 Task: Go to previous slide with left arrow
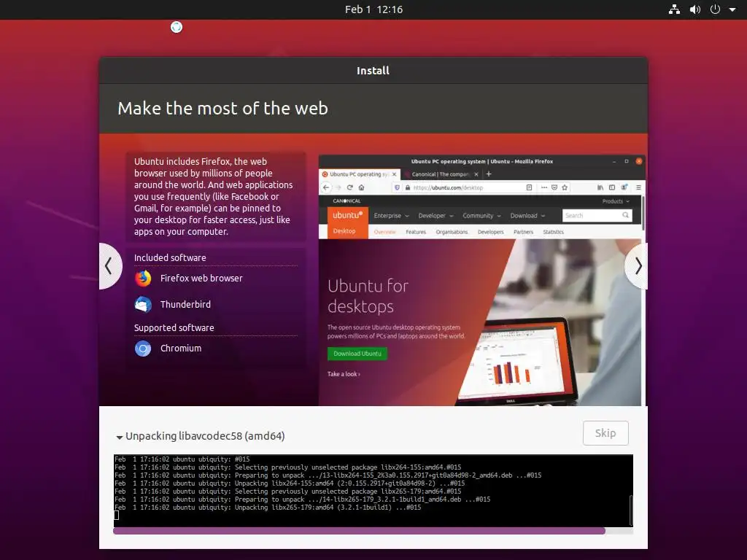coord(110,265)
